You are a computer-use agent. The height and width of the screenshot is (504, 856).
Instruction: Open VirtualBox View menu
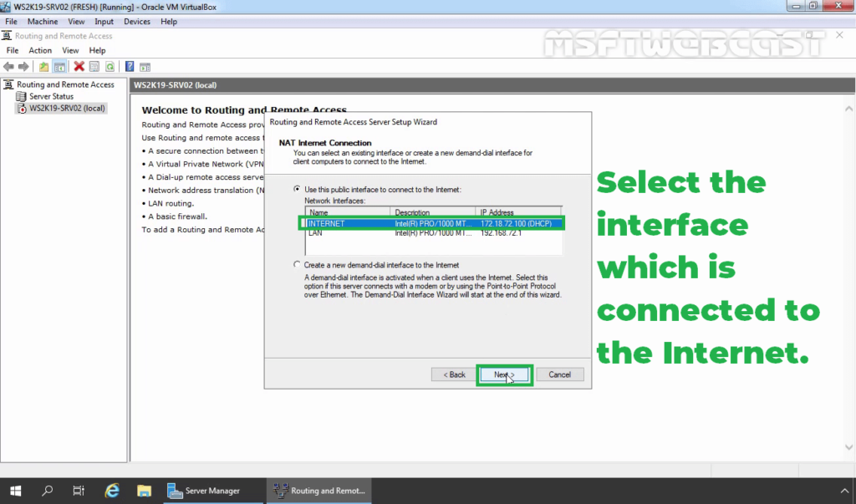[x=76, y=21]
